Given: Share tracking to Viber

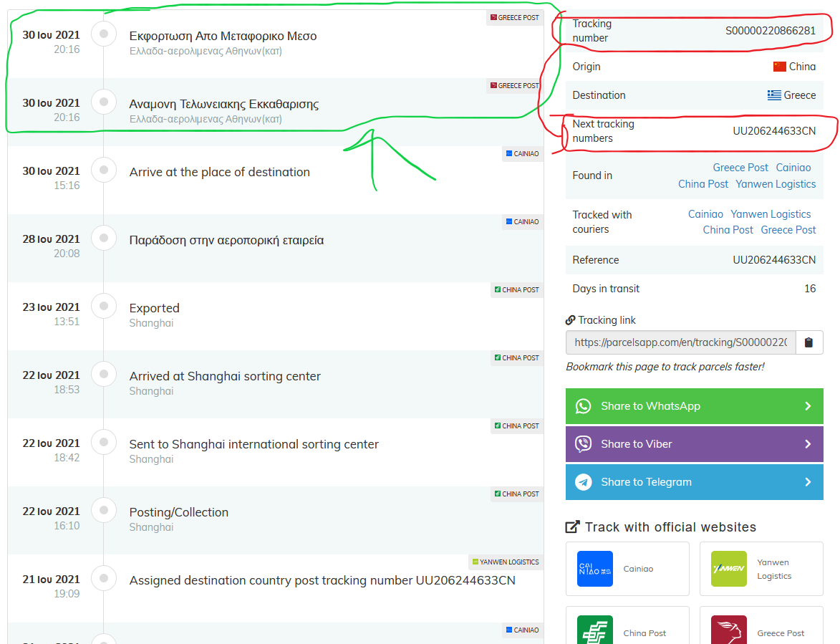Looking at the screenshot, I should [x=695, y=444].
